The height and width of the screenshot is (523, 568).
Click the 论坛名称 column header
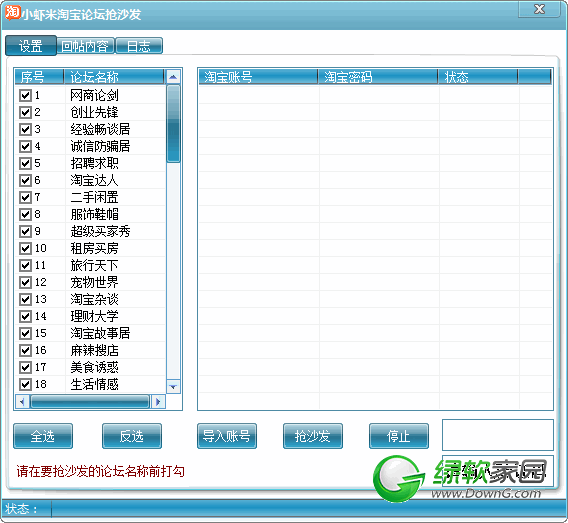click(114, 77)
